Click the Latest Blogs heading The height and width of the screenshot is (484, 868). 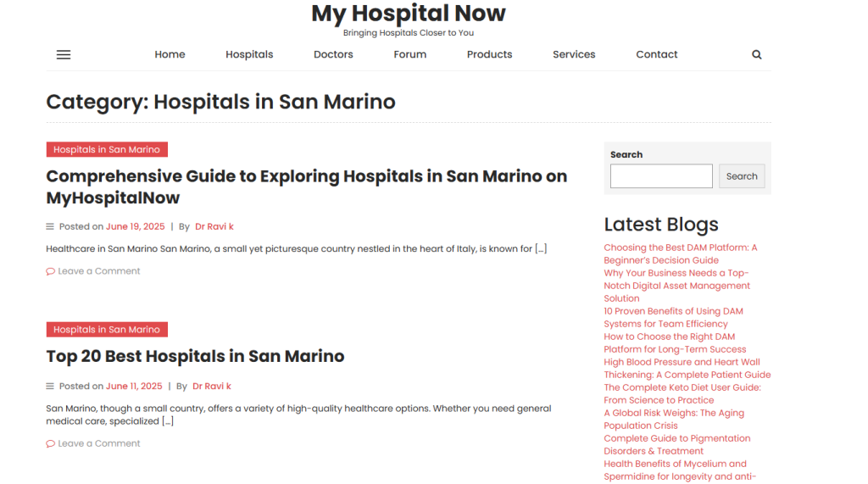click(x=661, y=225)
